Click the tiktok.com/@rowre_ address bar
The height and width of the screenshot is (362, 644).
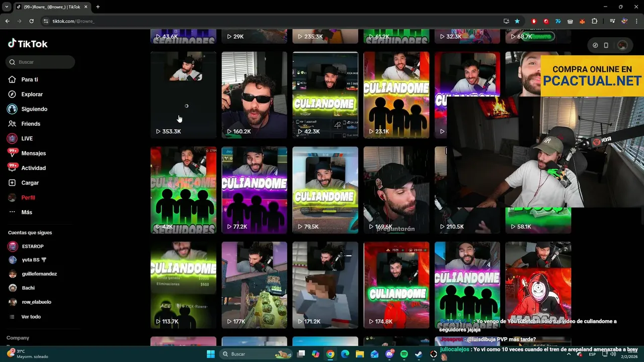[x=73, y=21]
